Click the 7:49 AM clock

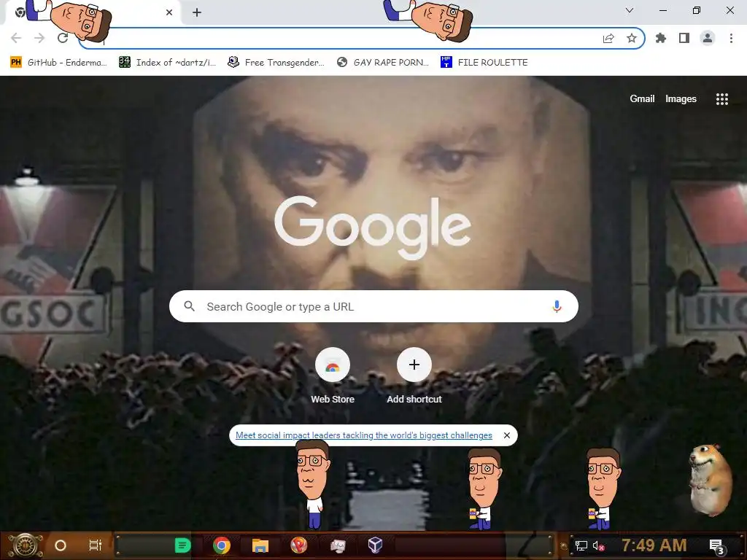[654, 545]
